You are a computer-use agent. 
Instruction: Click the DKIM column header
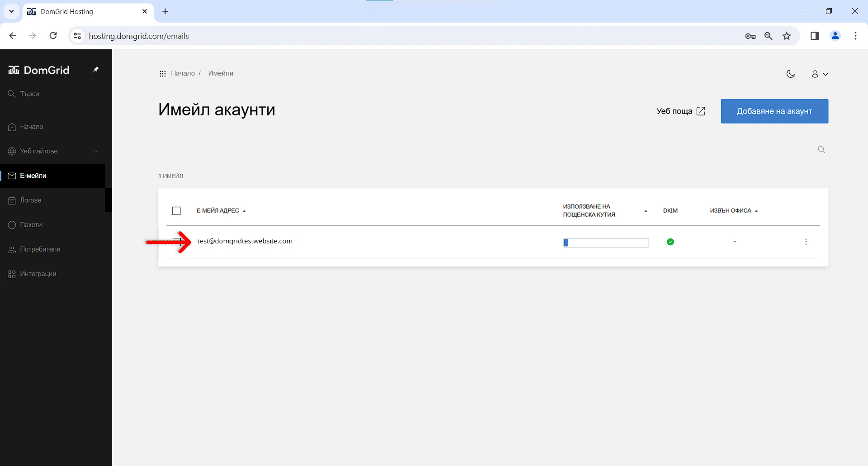[670, 211]
